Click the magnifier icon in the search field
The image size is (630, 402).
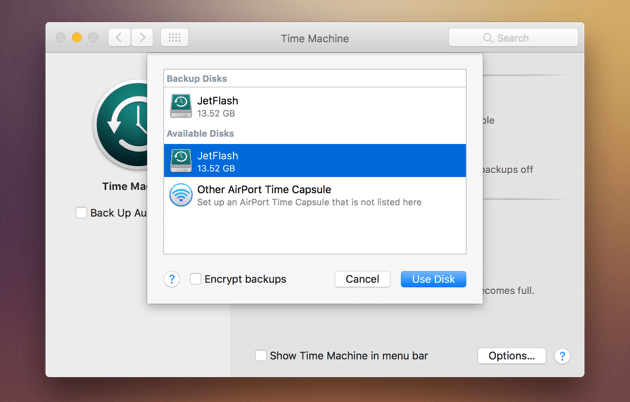[488, 38]
